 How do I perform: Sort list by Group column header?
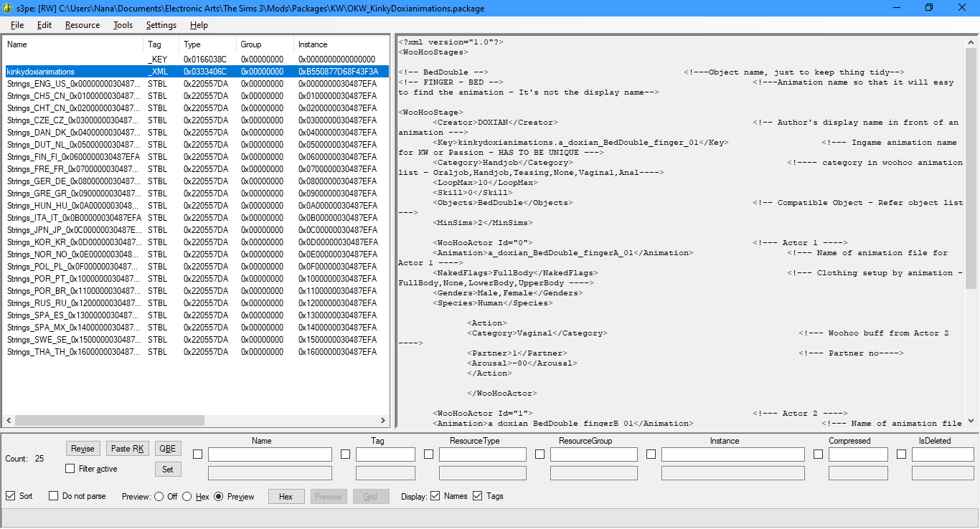(x=265, y=44)
